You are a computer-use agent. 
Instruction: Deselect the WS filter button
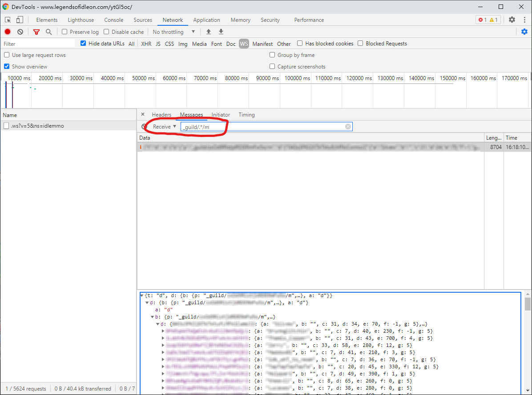[244, 44]
